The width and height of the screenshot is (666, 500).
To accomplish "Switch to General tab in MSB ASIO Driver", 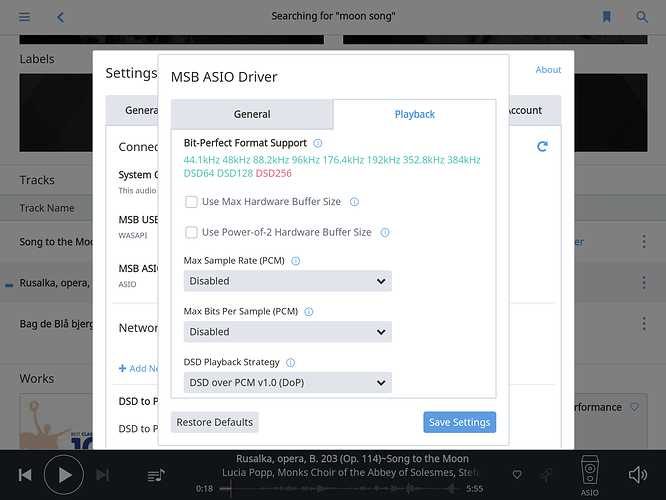I will [252, 114].
